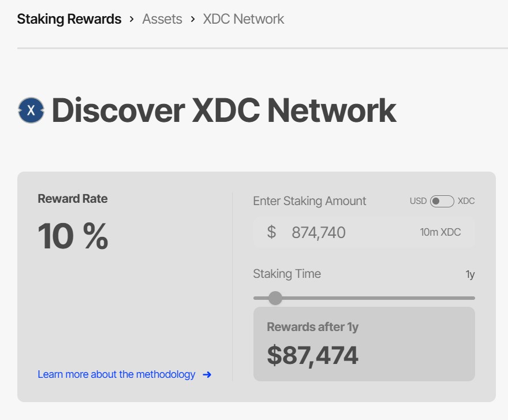Open the XDC Network breadcrumb
Image resolution: width=508 pixels, height=420 pixels.
(x=244, y=19)
